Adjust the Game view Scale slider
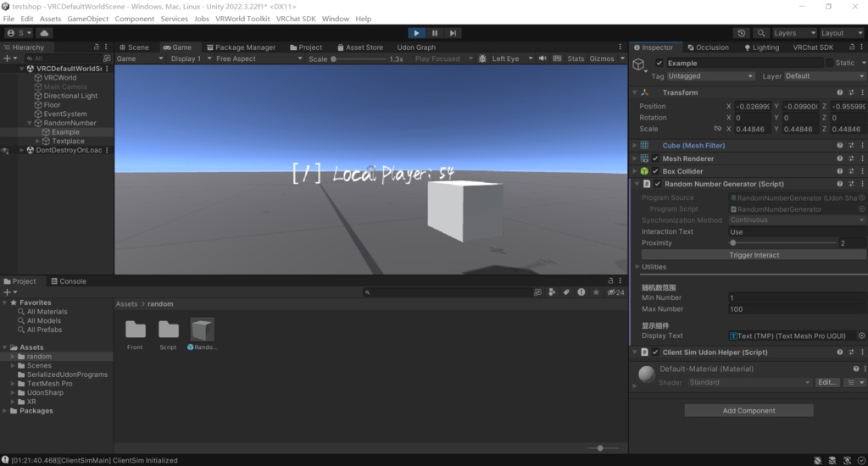Image resolution: width=868 pixels, height=466 pixels. click(x=359, y=58)
